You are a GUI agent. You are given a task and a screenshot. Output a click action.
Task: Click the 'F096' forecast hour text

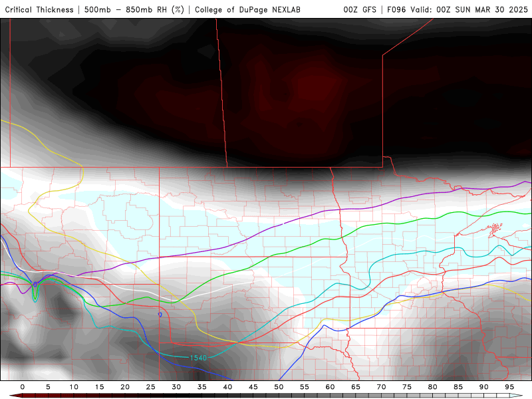point(396,9)
